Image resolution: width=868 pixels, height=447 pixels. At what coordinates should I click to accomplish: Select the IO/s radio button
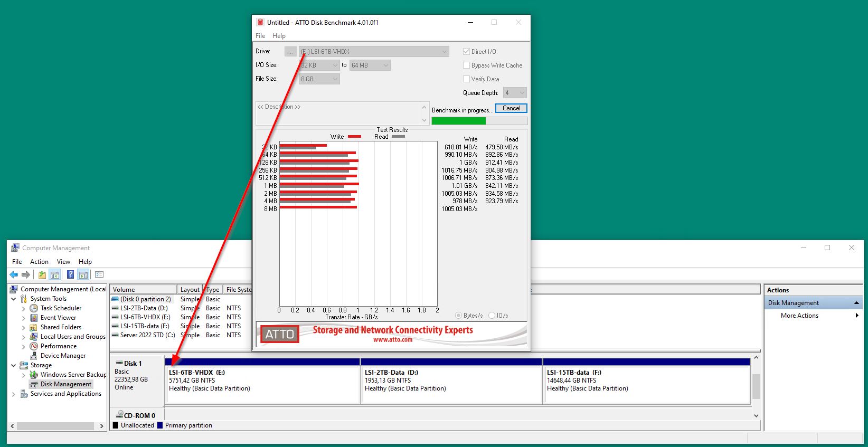[492, 316]
